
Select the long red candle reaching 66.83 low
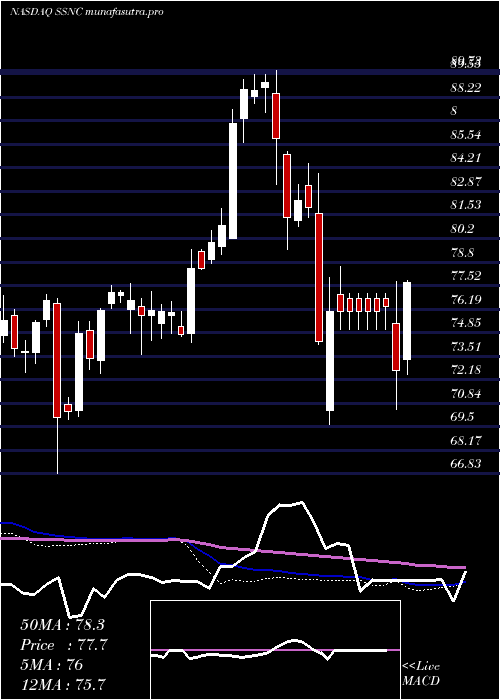[57, 360]
